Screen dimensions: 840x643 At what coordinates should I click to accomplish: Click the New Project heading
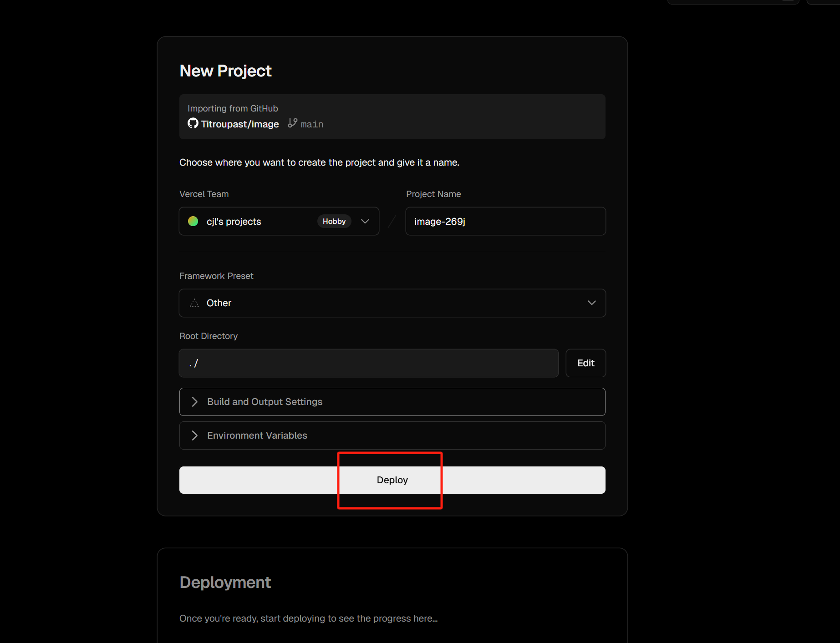(x=225, y=71)
